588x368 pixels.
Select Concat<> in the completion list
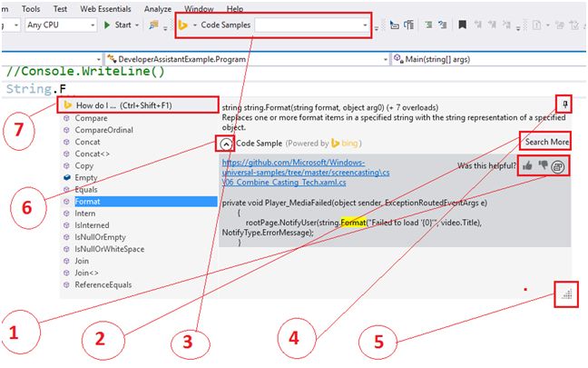click(x=93, y=154)
